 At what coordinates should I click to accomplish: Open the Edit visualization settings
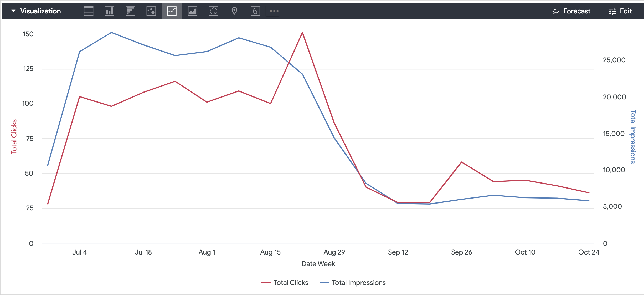coord(620,11)
